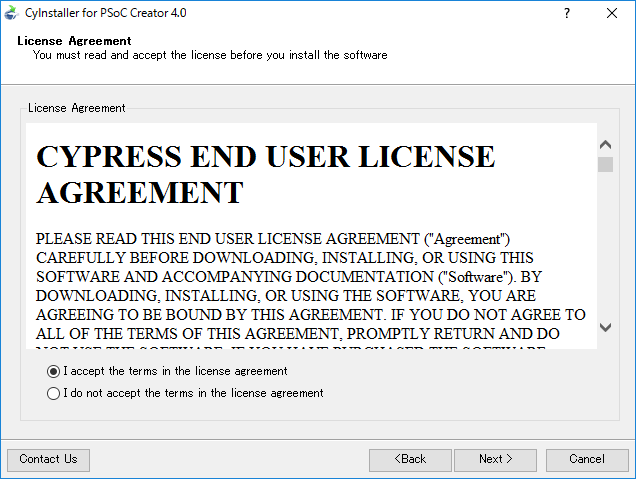636x479 pixels.
Task: Click the license scrollbar down arrow
Action: [605, 327]
